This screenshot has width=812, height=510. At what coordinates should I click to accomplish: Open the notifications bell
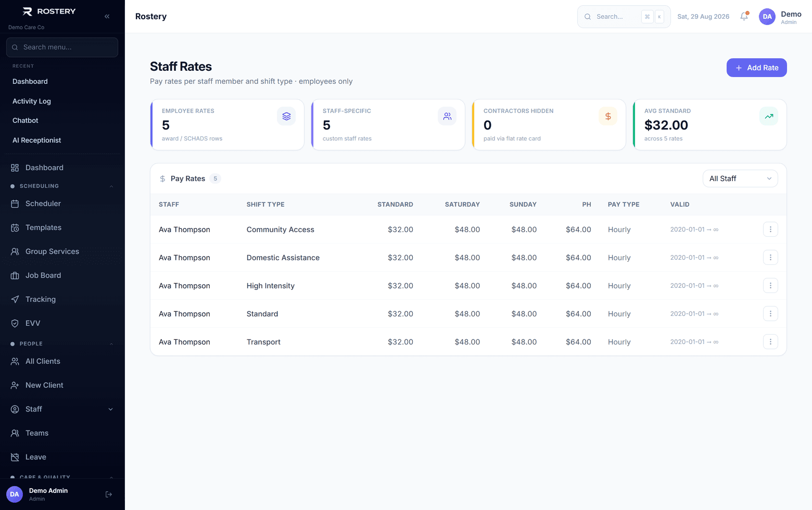pyautogui.click(x=744, y=17)
